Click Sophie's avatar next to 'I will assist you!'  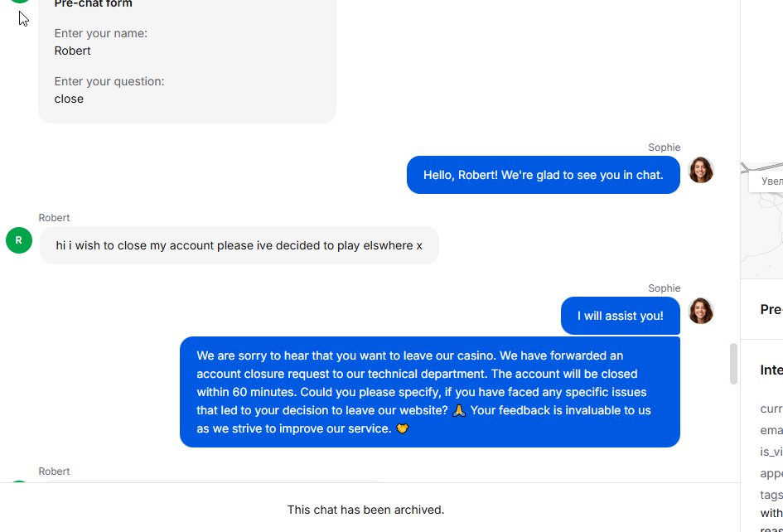tap(700, 312)
